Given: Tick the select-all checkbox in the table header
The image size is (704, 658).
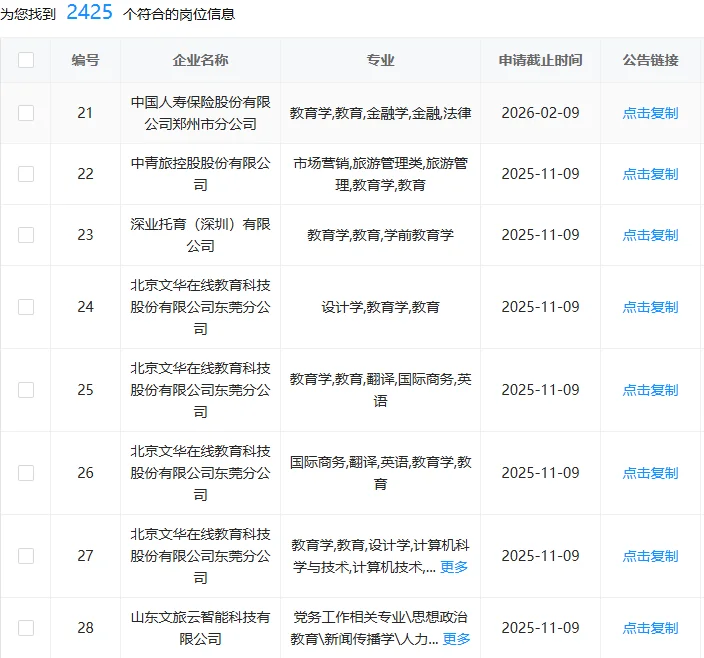Looking at the screenshot, I should tap(26, 60).
